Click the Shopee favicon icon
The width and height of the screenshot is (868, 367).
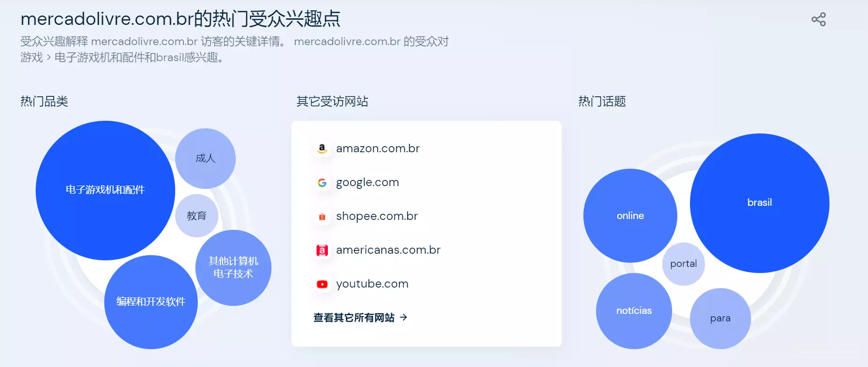tap(322, 217)
